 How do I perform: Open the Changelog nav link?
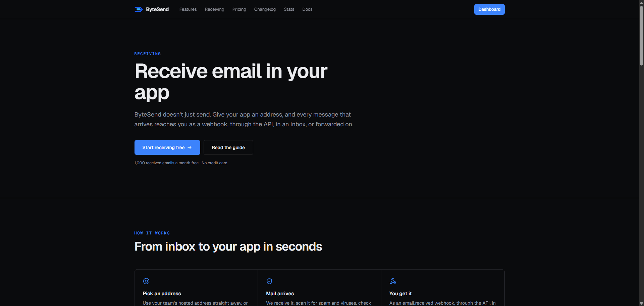point(265,9)
